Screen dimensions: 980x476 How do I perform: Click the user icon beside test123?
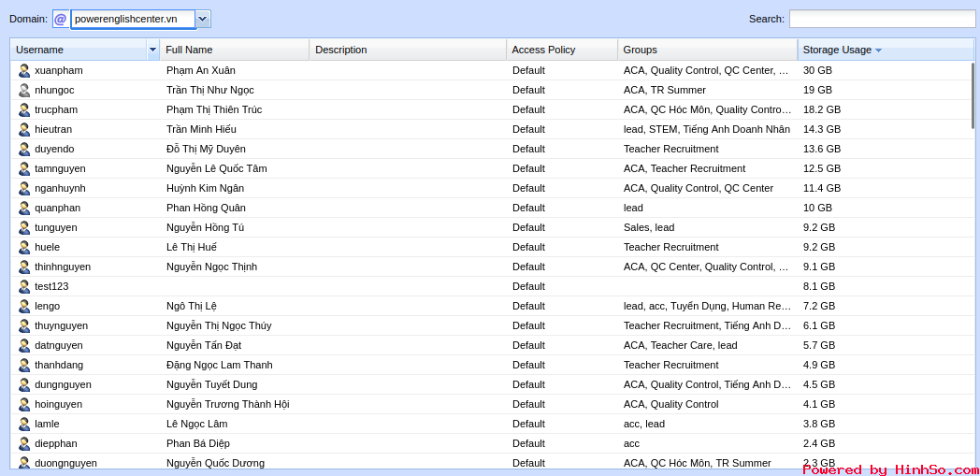click(x=24, y=287)
